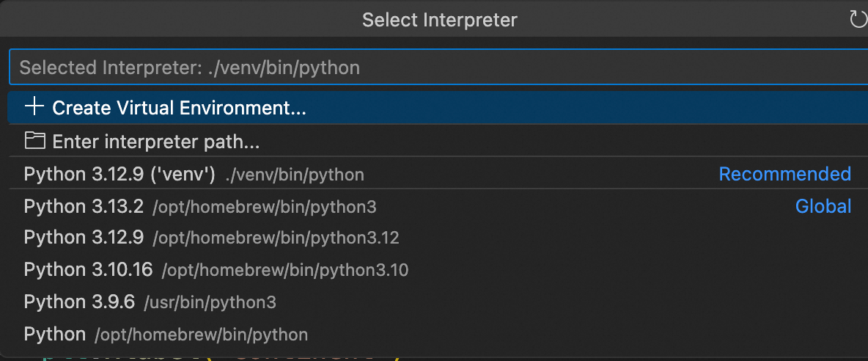Click the Recommended label
Image resolution: width=868 pixels, height=361 pixels.
click(784, 174)
